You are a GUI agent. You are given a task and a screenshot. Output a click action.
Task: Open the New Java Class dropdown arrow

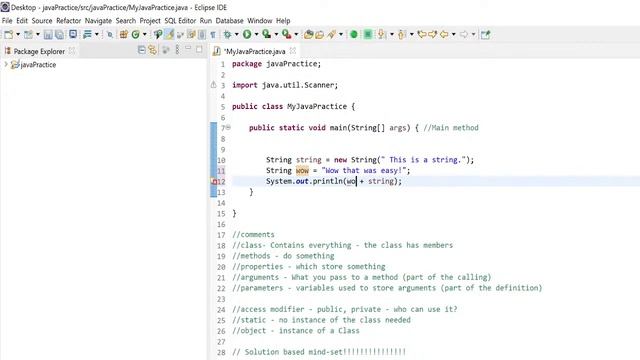point(144,35)
